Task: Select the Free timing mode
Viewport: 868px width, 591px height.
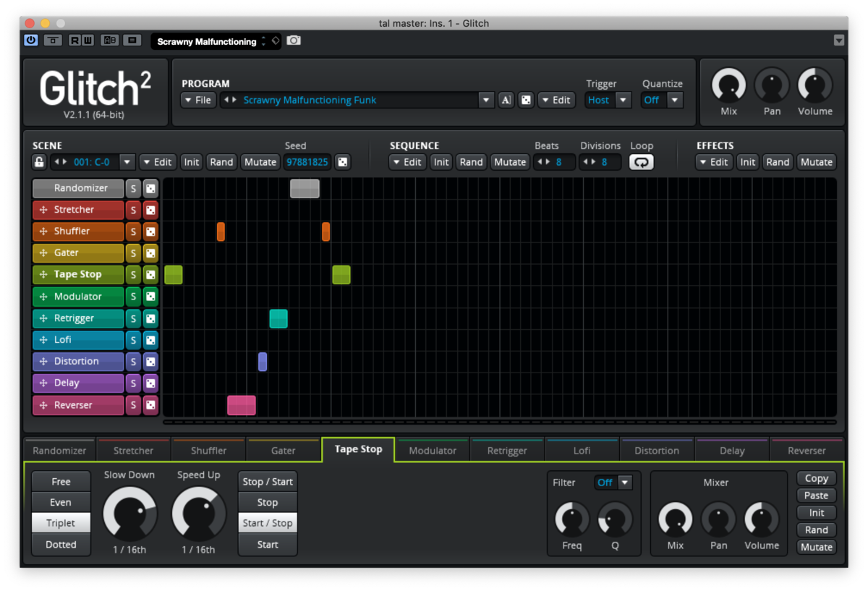Action: pos(61,482)
